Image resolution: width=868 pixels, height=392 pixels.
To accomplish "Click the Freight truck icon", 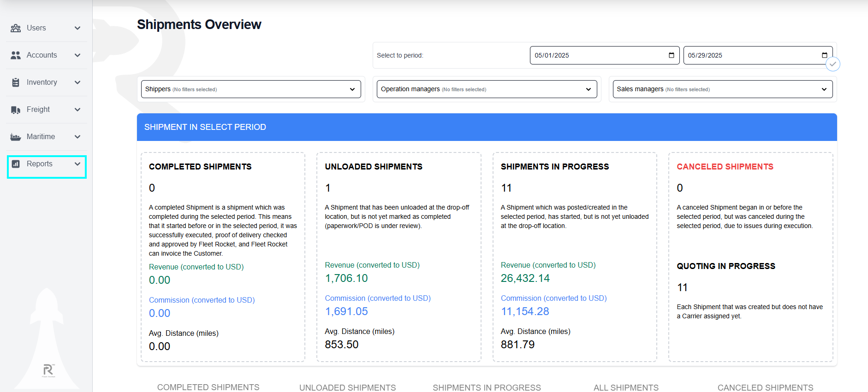I will [x=16, y=110].
